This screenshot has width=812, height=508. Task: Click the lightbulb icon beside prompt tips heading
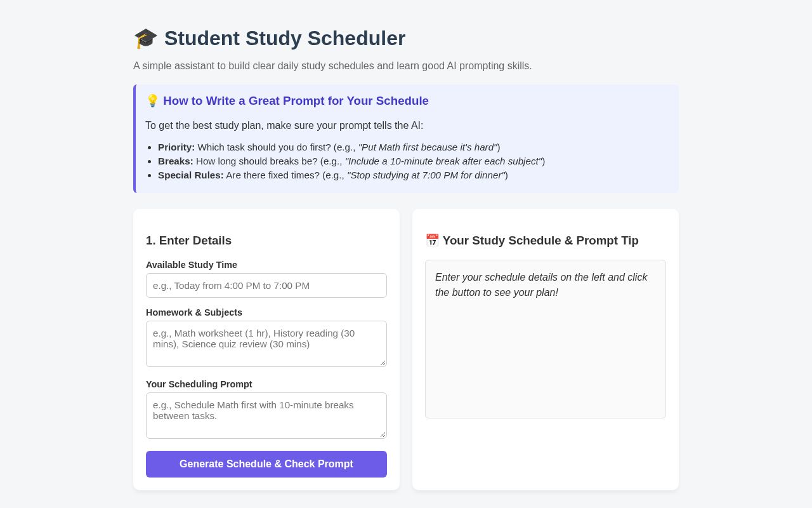coord(152,101)
